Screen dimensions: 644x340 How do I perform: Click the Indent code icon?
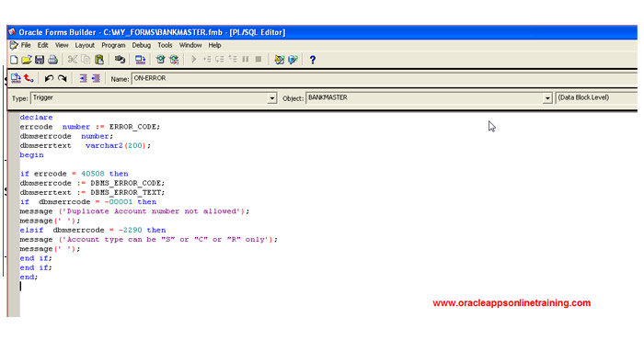(x=83, y=78)
